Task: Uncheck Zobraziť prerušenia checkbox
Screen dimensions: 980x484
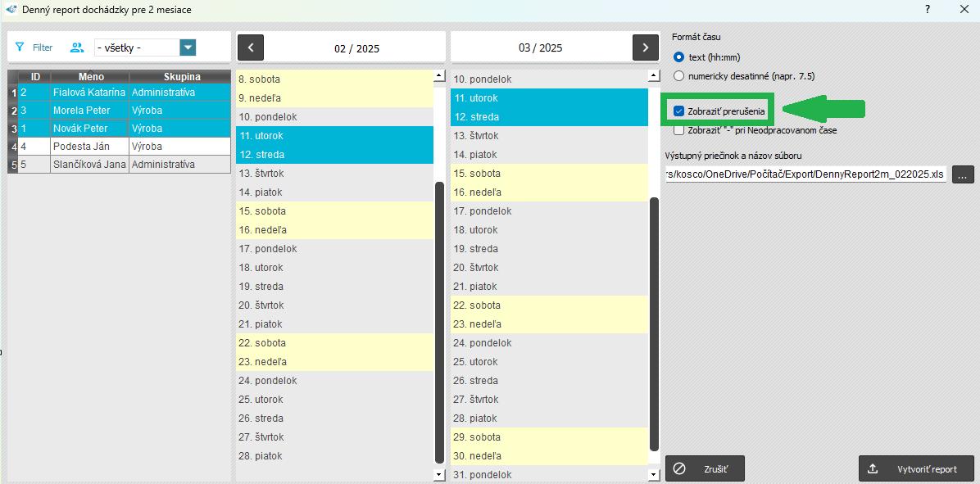Action: 678,111
